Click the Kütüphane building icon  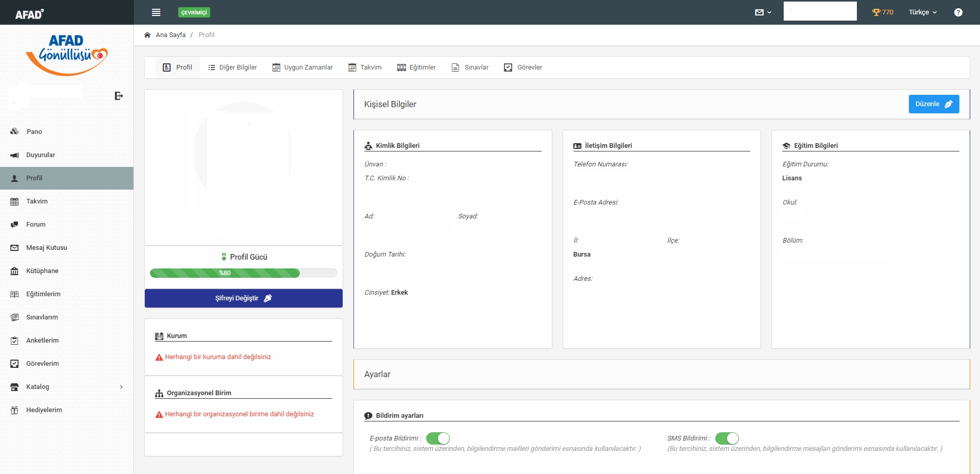[x=14, y=271]
